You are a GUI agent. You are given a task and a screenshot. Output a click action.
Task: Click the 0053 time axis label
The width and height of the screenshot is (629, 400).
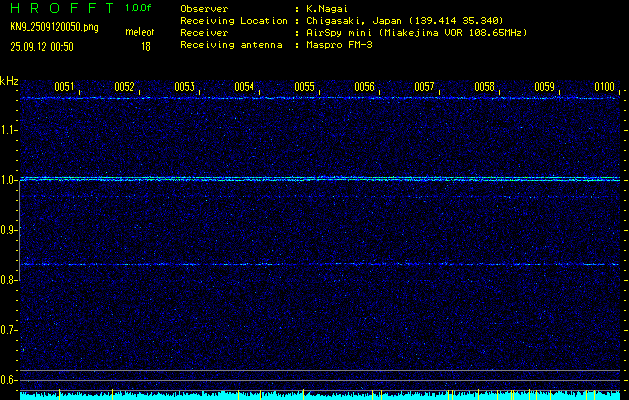tap(184, 87)
